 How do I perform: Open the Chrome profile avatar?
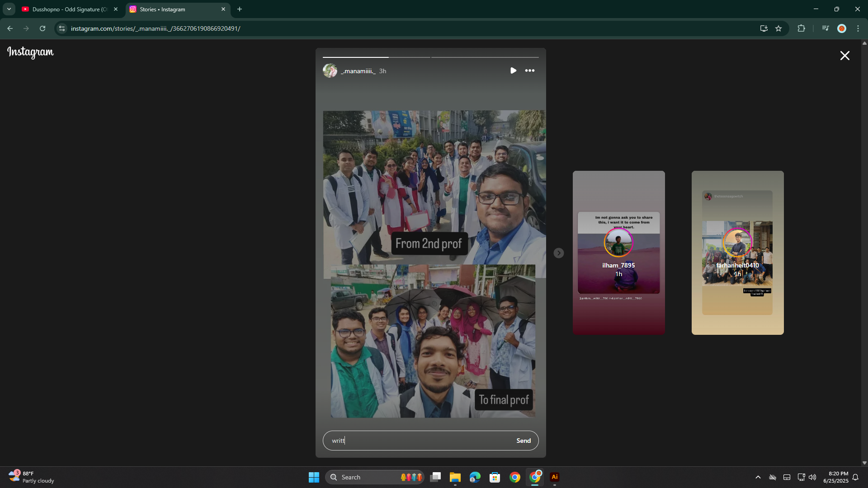coord(842,28)
